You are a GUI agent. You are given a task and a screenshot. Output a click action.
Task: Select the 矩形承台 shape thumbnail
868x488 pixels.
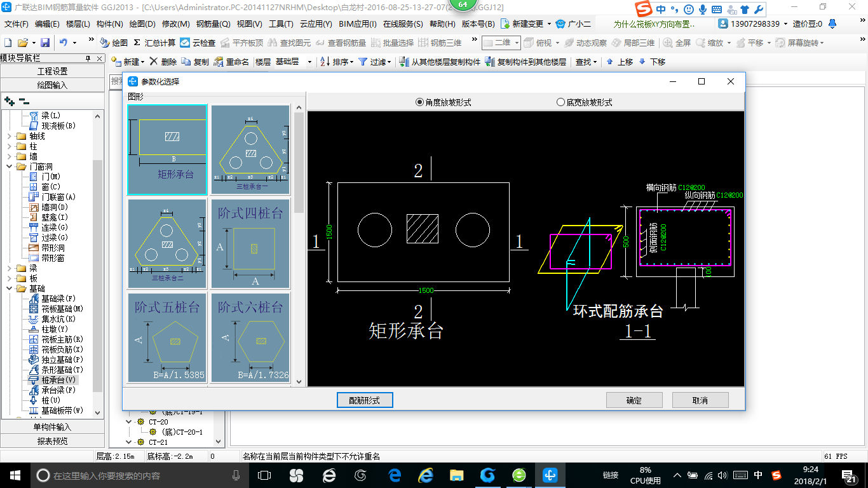tap(167, 149)
